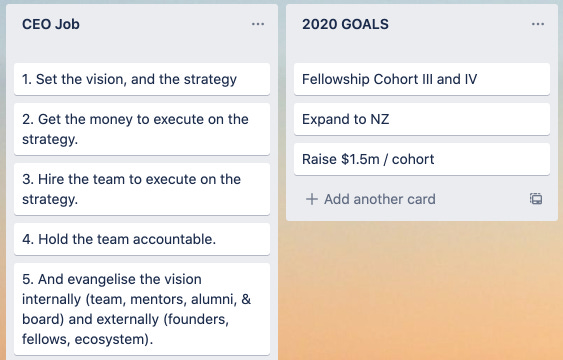Click the 'CEO Job' list title to rename
This screenshot has height=360, width=563.
coord(51,24)
